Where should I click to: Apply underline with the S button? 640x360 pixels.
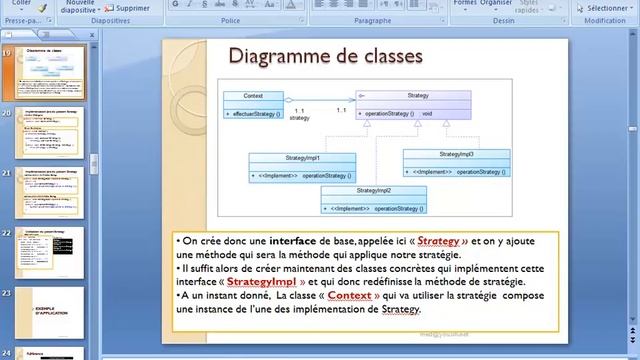204,4
